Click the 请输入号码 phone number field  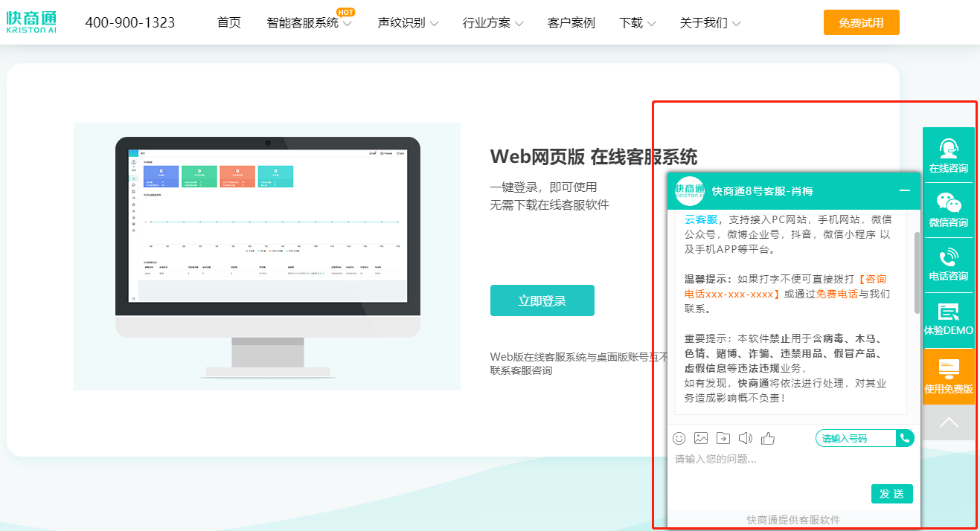click(x=856, y=438)
